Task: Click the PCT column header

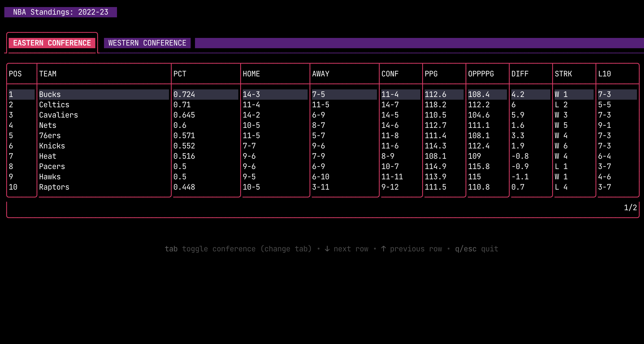Action: click(180, 74)
